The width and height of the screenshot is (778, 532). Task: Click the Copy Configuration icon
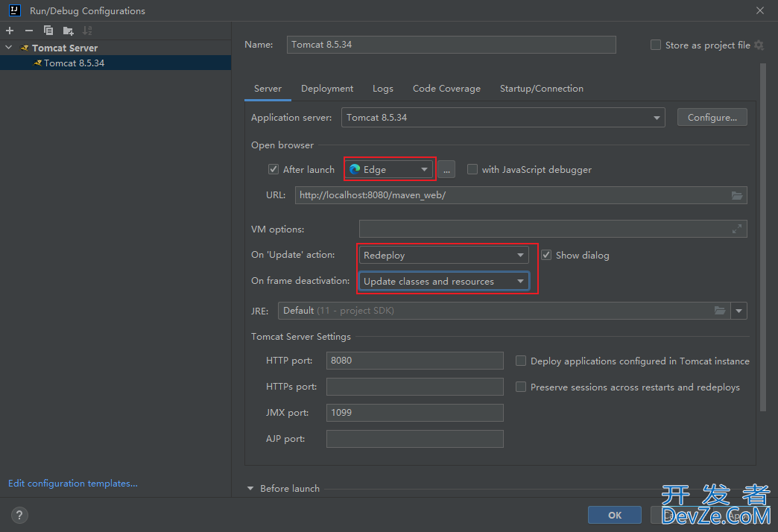click(x=48, y=31)
